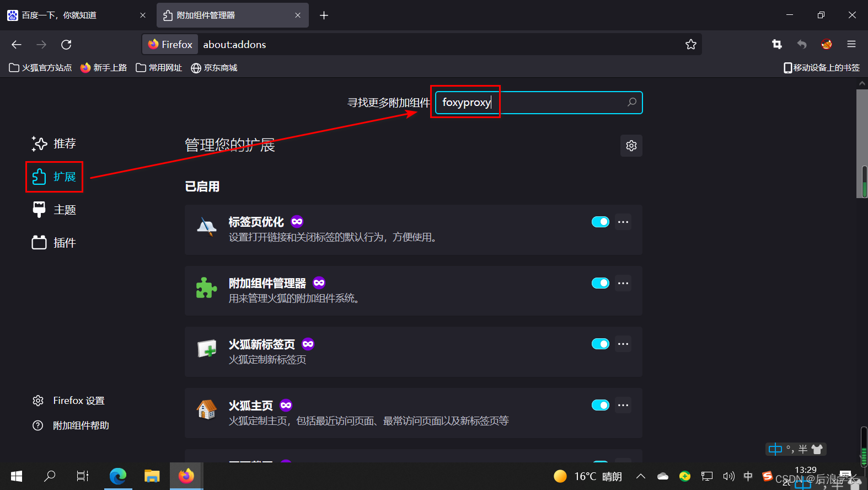Screen dimensions: 868x490
Task: Open the Firefox hamburger application menu
Action: [x=851, y=45]
